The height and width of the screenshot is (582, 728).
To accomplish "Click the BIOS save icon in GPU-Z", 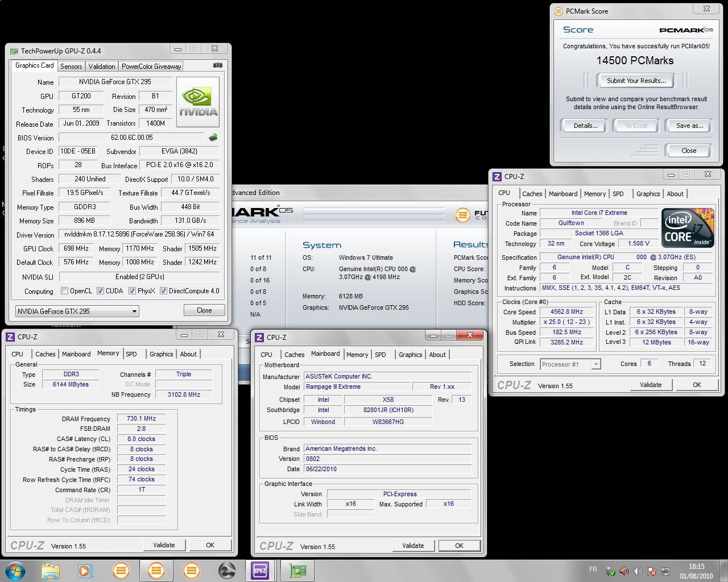I will click(x=213, y=138).
